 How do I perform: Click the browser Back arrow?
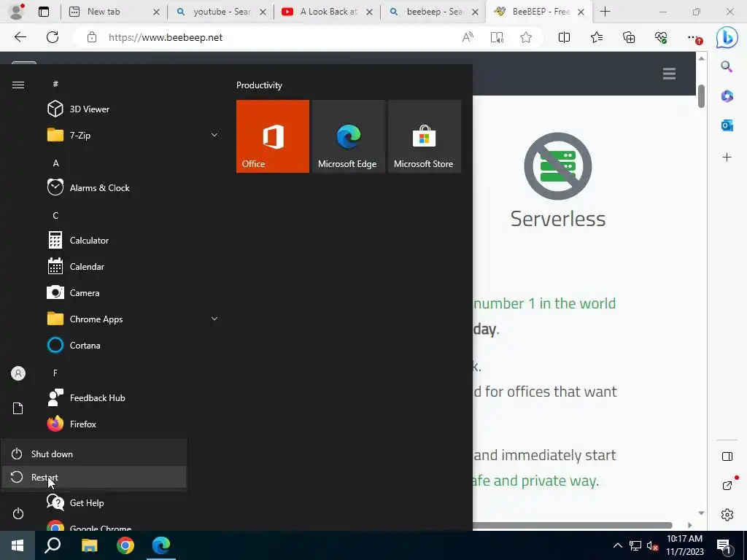pos(20,37)
